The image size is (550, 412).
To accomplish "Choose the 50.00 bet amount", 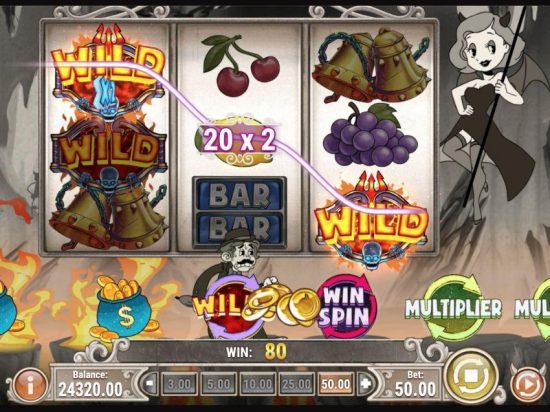I will click(x=336, y=384).
